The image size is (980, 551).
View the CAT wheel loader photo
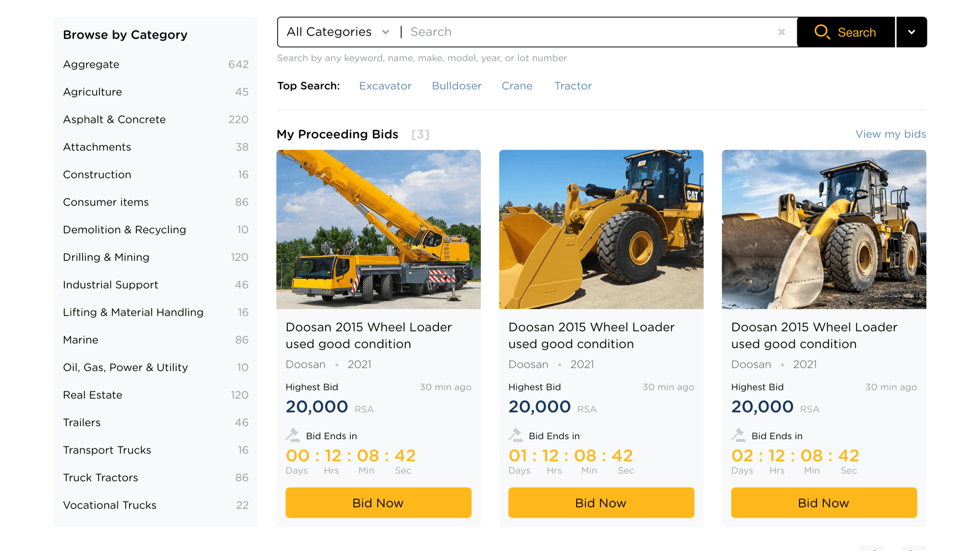pyautogui.click(x=601, y=229)
